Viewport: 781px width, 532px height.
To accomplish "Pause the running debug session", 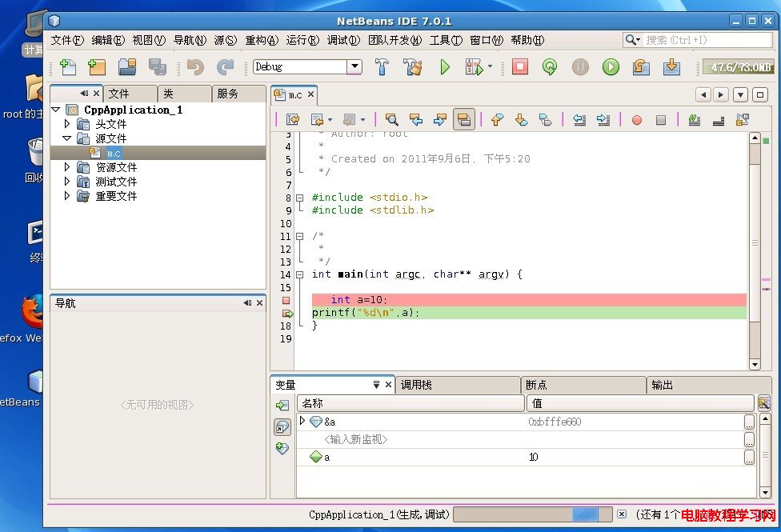I will [580, 66].
